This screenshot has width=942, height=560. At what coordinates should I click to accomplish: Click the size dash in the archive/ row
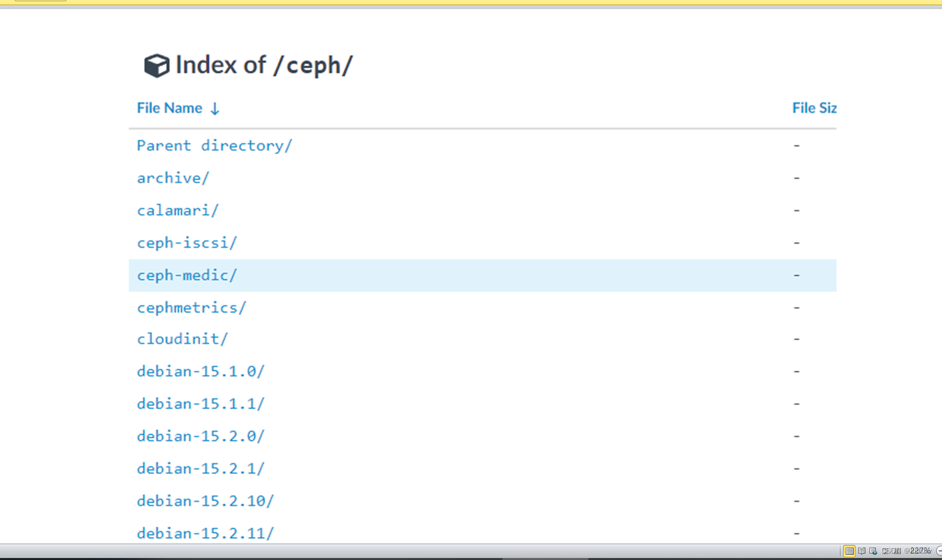(x=797, y=178)
